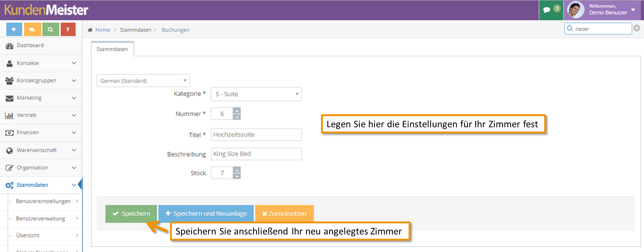The height and width of the screenshot is (252, 644).
Task: Click into the Titel input field
Action: (256, 135)
